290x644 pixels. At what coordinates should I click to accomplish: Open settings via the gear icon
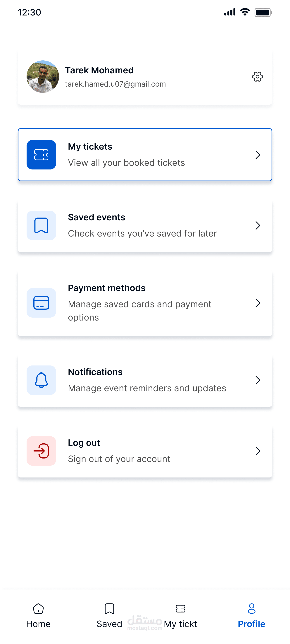pyautogui.click(x=257, y=77)
